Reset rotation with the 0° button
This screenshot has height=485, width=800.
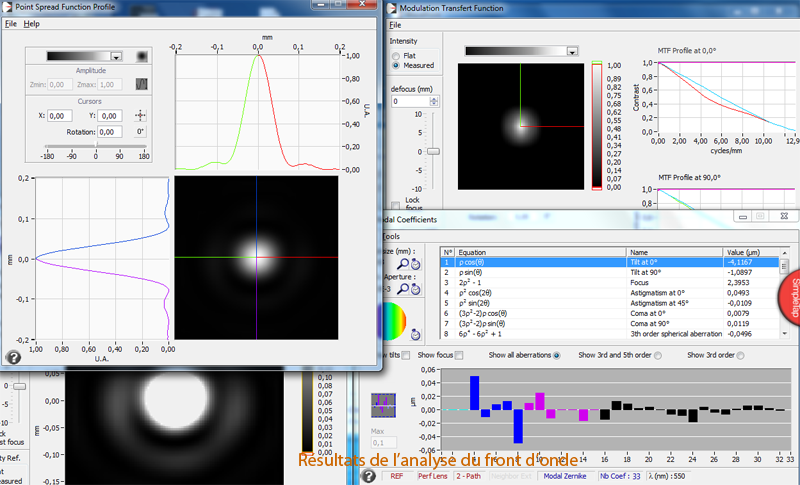point(140,132)
